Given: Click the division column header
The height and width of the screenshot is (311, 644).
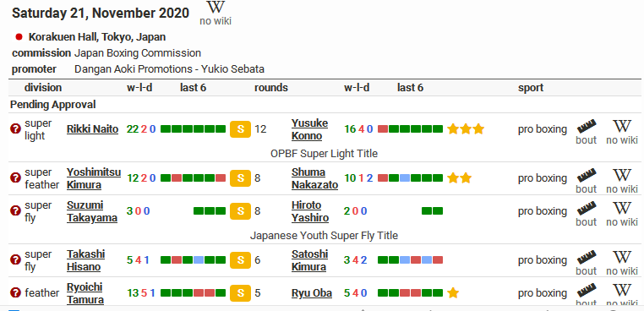Looking at the screenshot, I should click(43, 88).
